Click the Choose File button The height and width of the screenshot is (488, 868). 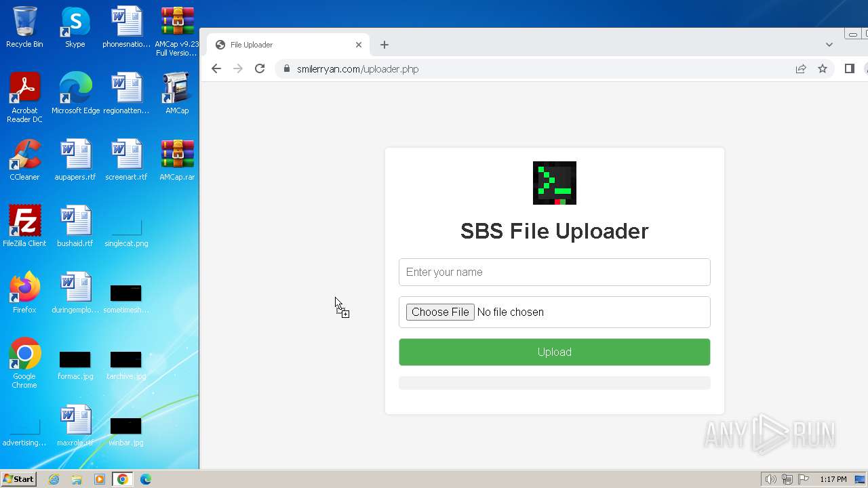[x=440, y=312]
